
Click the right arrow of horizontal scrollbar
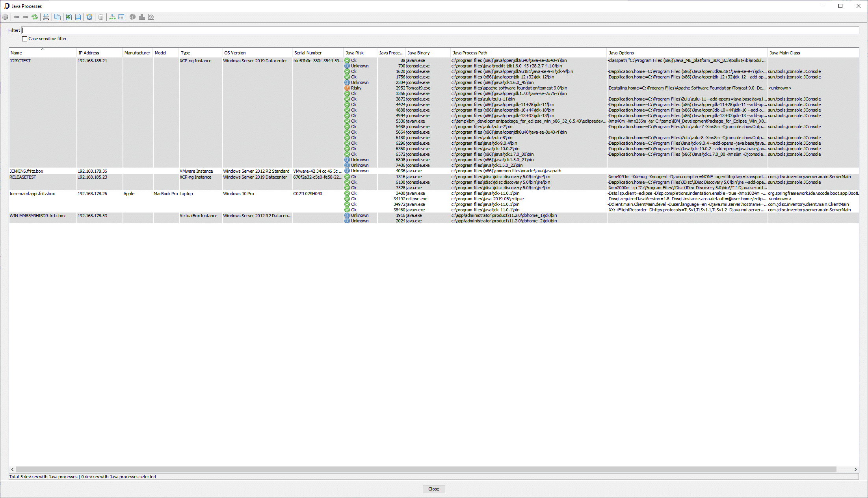point(855,469)
